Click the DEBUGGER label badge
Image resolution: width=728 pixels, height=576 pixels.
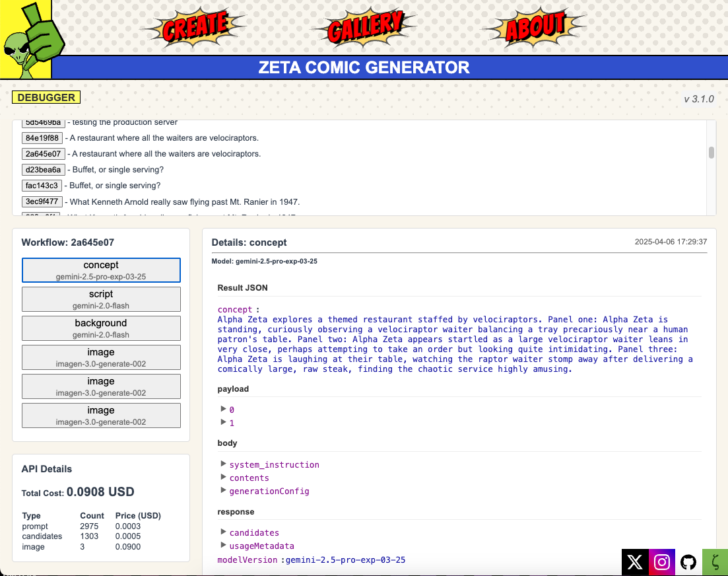(x=46, y=97)
